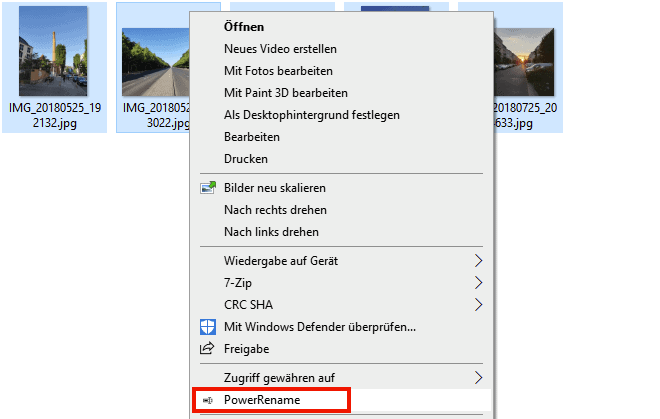Expand the CRC SHA submenu arrow
This screenshot has height=419, width=660.
(478, 305)
